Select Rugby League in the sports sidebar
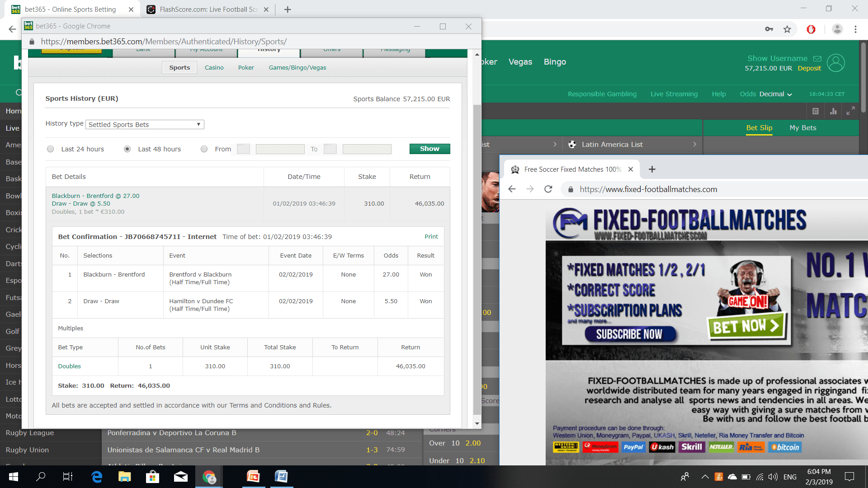Viewport: 868px width, 488px height. click(30, 433)
